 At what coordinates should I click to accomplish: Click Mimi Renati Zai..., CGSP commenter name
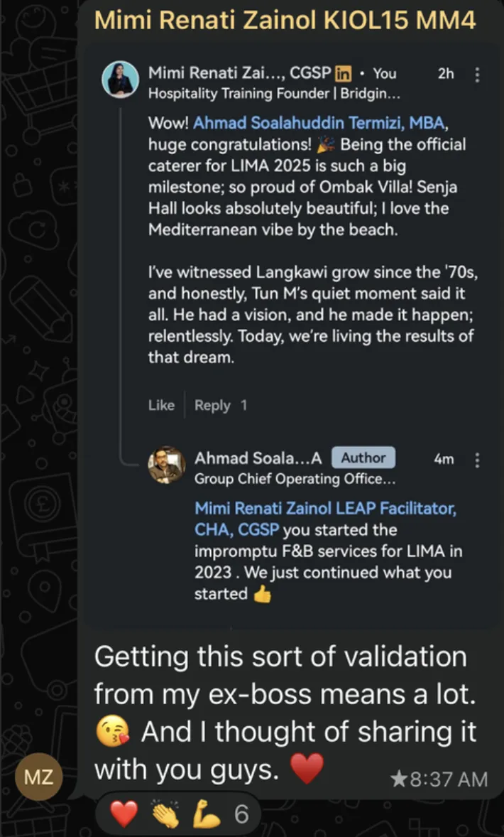pyautogui.click(x=239, y=73)
